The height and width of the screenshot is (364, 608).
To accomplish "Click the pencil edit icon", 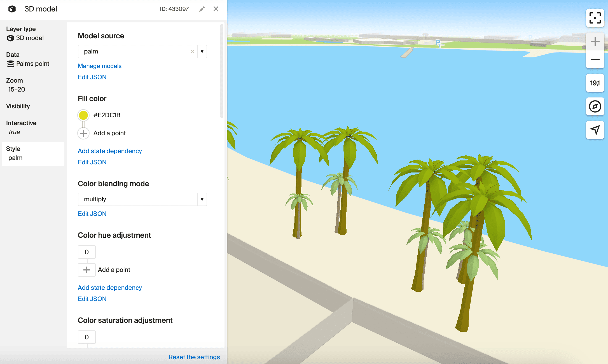I will click(x=202, y=9).
